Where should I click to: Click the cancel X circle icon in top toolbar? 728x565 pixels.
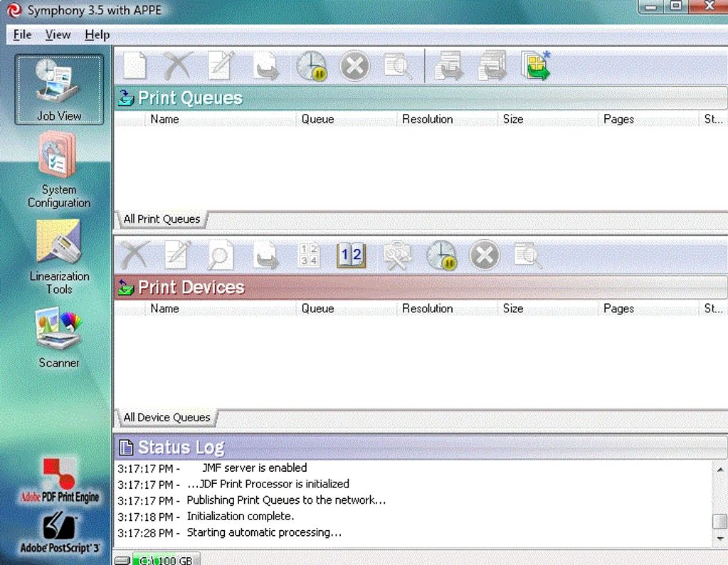354,67
